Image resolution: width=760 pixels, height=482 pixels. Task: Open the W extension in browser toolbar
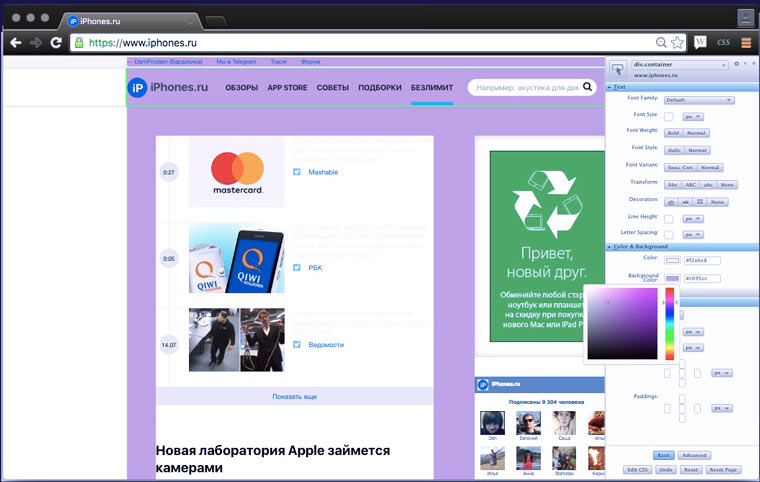click(x=700, y=43)
